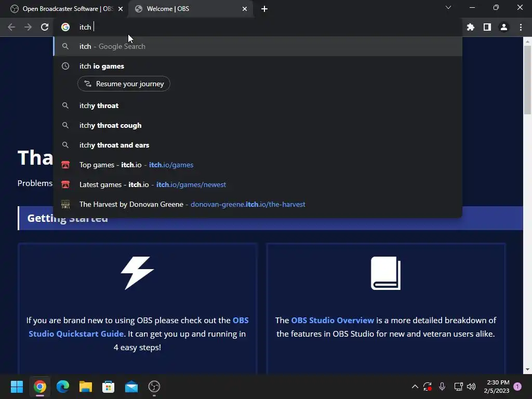Select the itchy throat cough suggestion

[x=258, y=125]
